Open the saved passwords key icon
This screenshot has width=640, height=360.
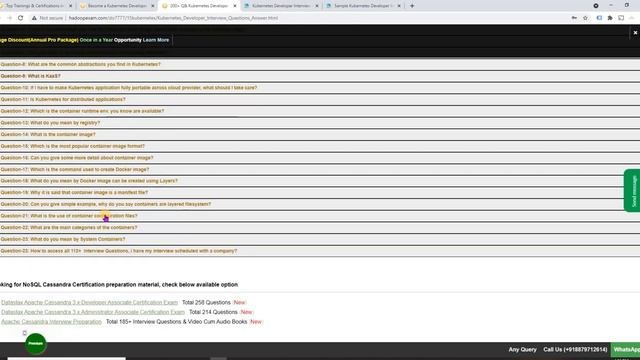pyautogui.click(x=574, y=18)
